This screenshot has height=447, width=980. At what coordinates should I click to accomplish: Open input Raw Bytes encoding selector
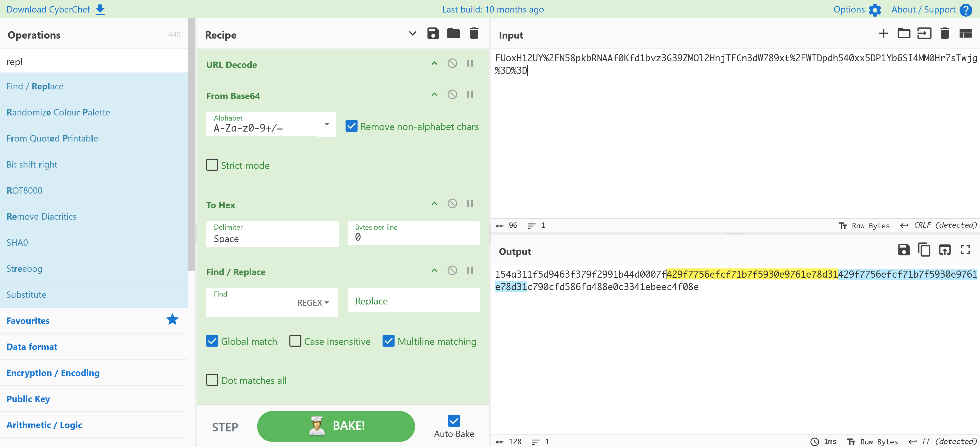(x=864, y=226)
